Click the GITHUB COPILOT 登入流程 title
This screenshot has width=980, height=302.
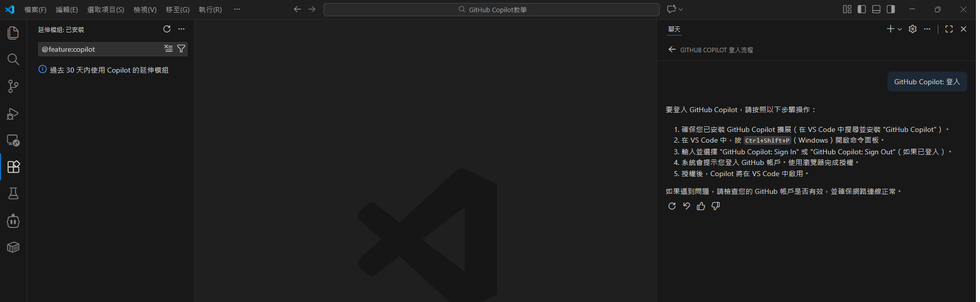pyautogui.click(x=717, y=50)
